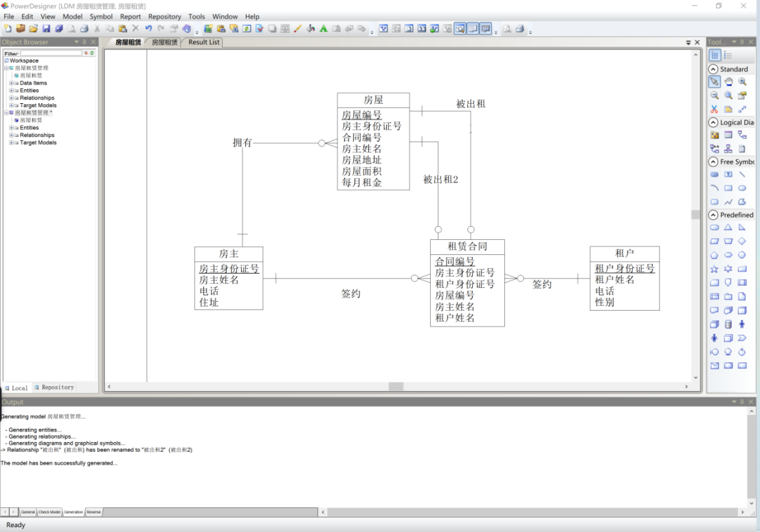This screenshot has width=760, height=532.
Task: Collapse the Standard toolbox section
Action: tap(713, 69)
